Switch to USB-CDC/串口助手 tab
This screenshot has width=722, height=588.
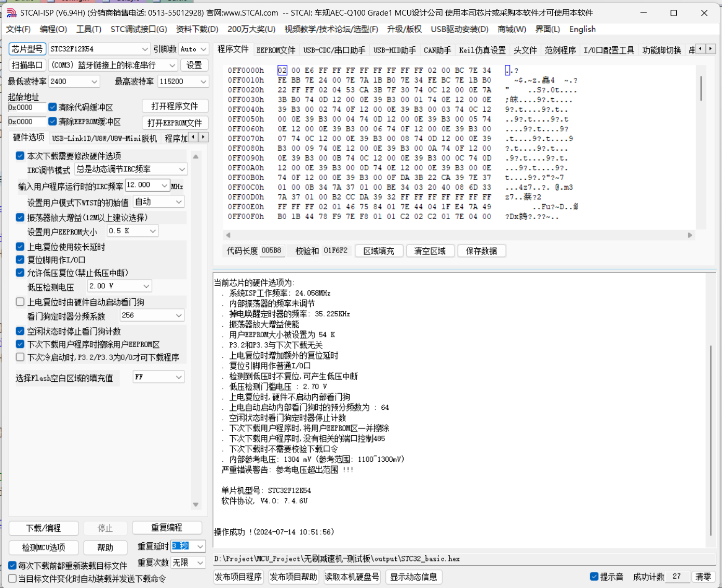(335, 50)
